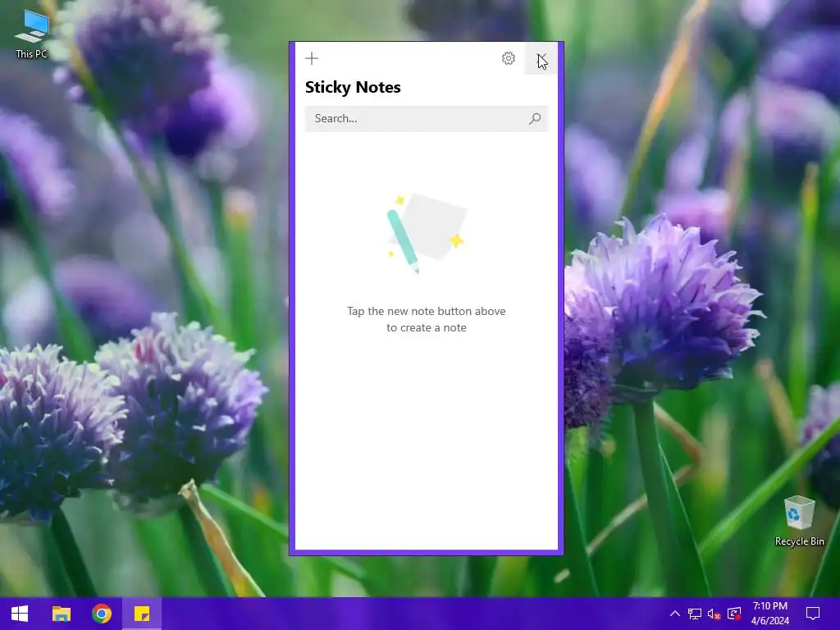Click 'Tap the new note button above' text
This screenshot has height=630, width=840.
click(x=427, y=311)
